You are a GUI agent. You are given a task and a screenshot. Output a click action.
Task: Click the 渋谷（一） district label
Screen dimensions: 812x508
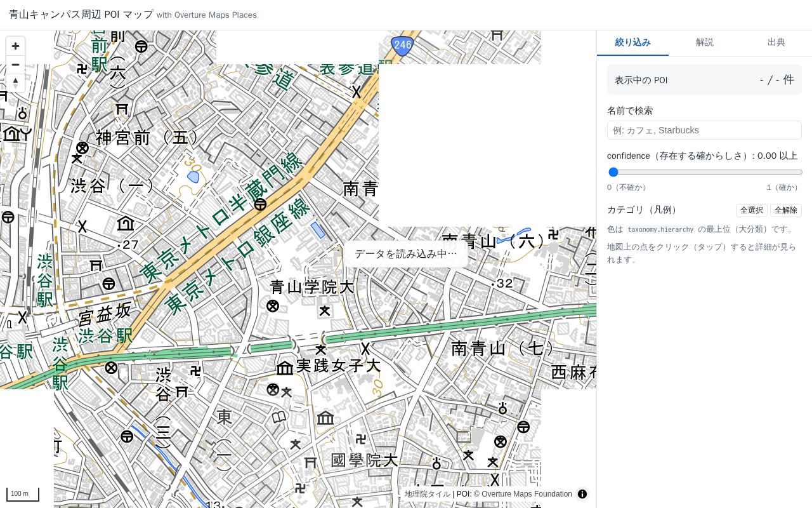[113, 185]
